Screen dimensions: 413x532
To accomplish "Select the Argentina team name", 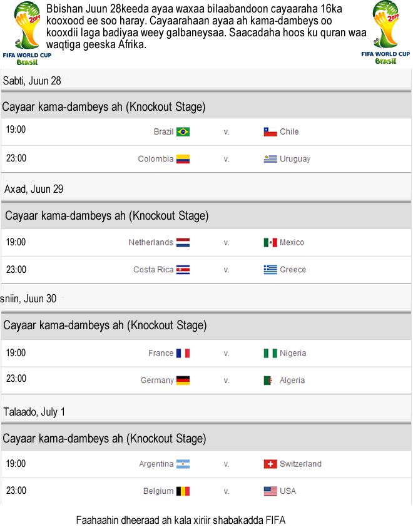I will click(156, 464).
